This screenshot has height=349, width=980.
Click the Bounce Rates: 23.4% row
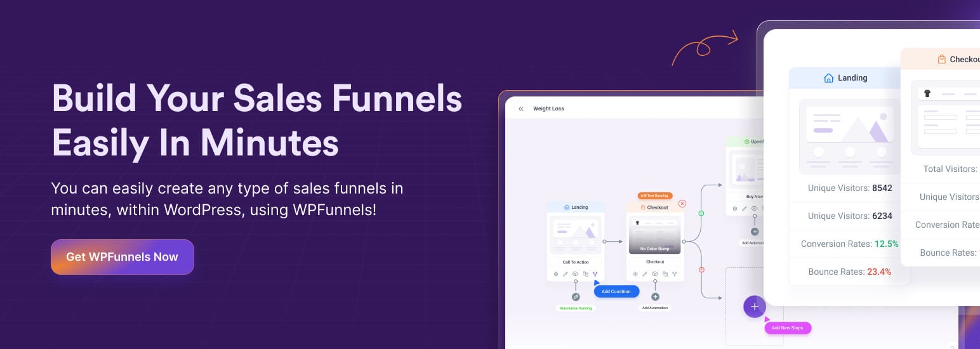coord(850,272)
